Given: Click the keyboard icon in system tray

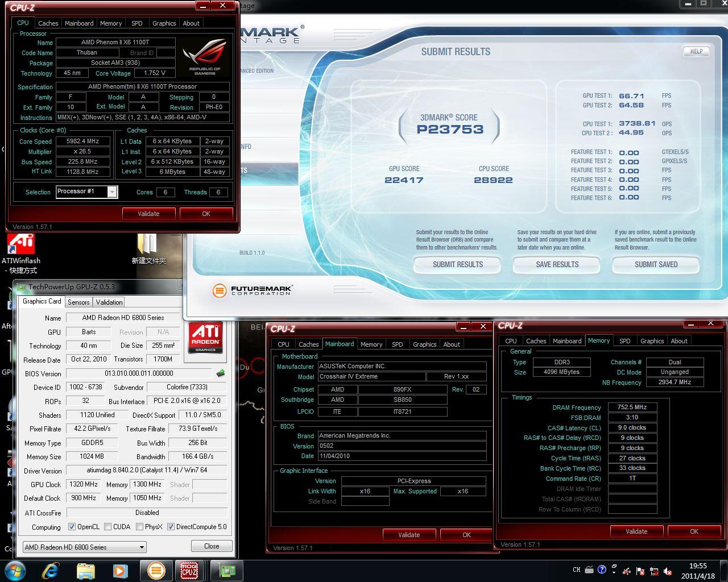Looking at the screenshot, I should (x=589, y=570).
